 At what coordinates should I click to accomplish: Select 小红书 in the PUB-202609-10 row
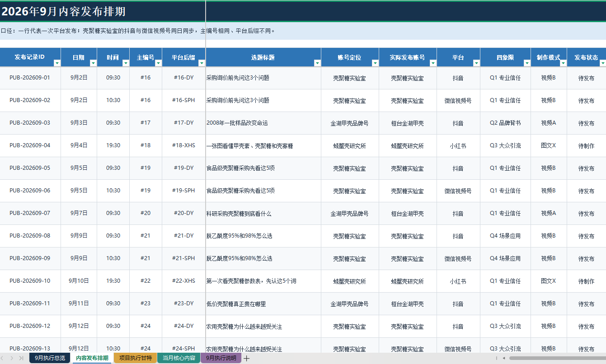coord(458,281)
